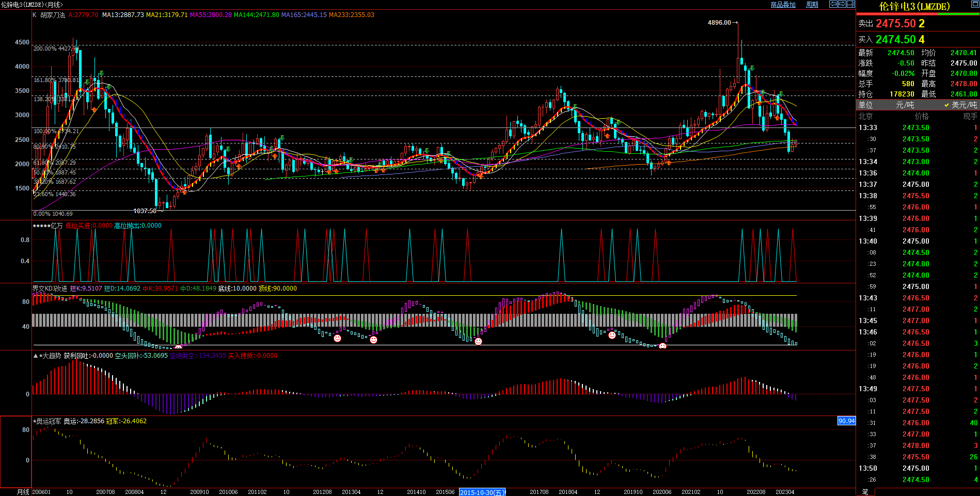Image resolution: width=980 pixels, height=496 pixels.
Task: Click the 单位 unit label
Action: pyautogui.click(x=865, y=105)
